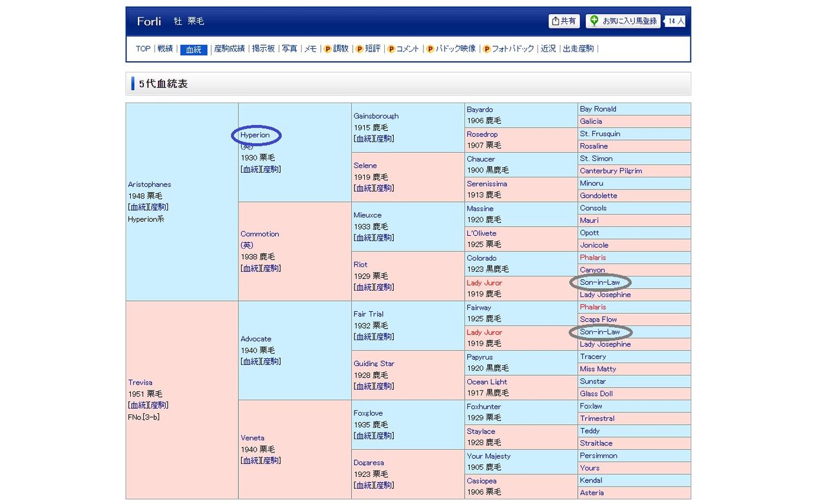Screen dimensions: 825x504
Task: Open the Bay Ronald horse link
Action: coord(598,109)
